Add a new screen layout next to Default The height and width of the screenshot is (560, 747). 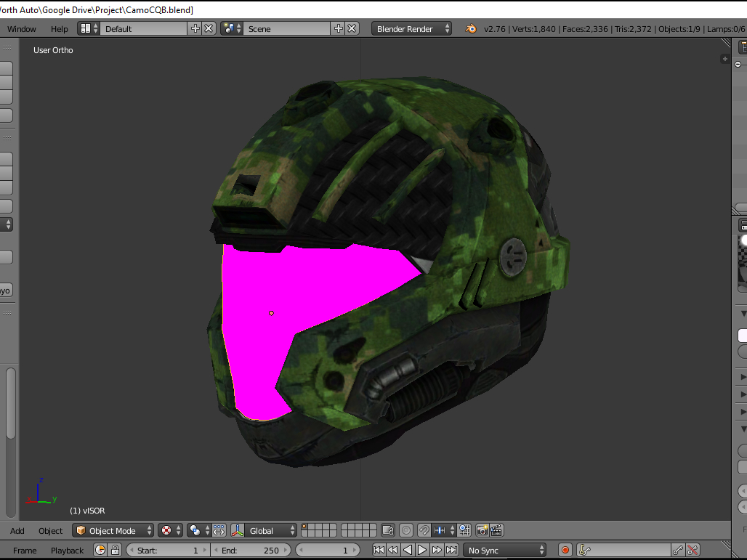tap(195, 28)
